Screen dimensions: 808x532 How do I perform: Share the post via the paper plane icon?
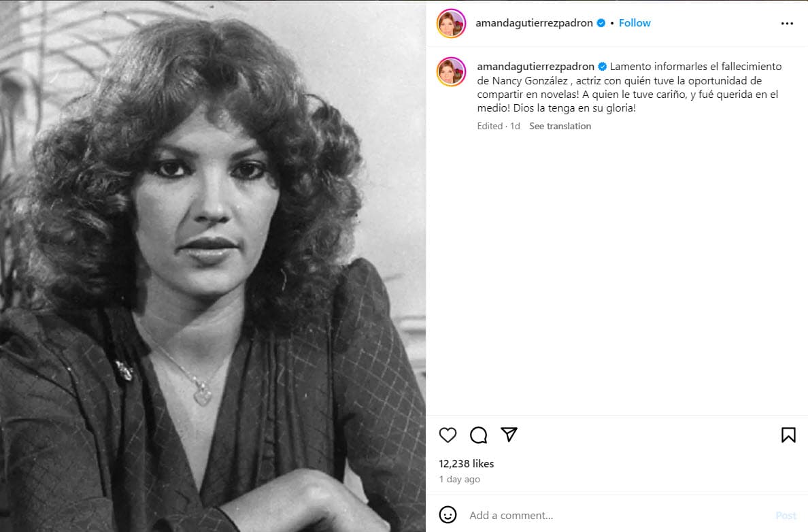509,434
